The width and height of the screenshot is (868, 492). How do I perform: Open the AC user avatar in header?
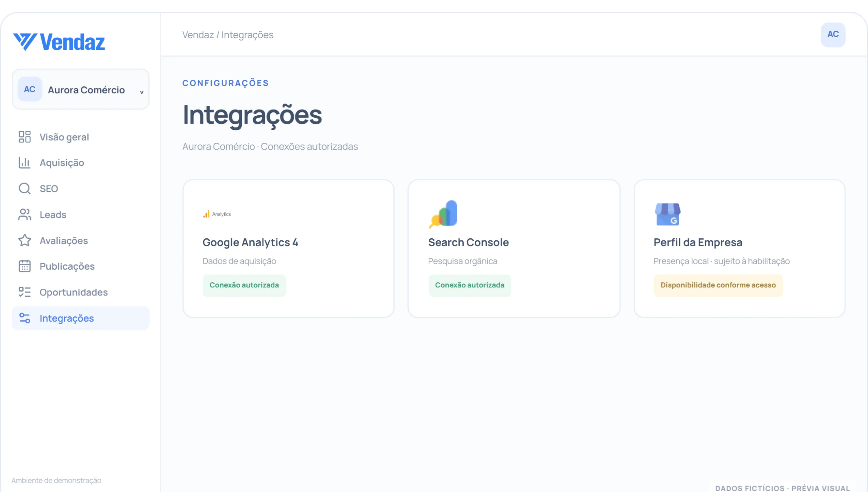pos(833,34)
